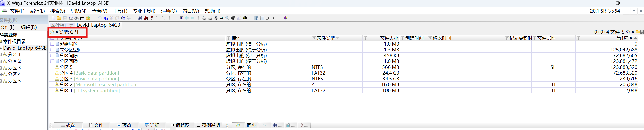Viewport: 644px width, 130px height.
Task: Click the filter funnel on 文件类型 column
Action: tap(314, 38)
